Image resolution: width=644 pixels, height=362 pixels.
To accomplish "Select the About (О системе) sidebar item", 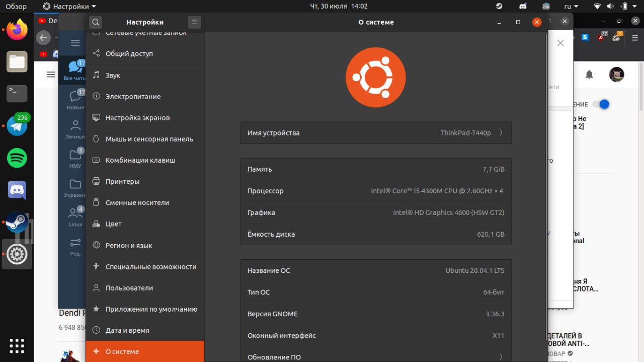I will 145,351.
